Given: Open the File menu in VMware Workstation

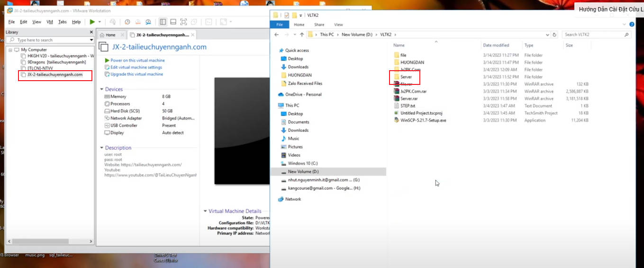Looking at the screenshot, I should click(11, 22).
